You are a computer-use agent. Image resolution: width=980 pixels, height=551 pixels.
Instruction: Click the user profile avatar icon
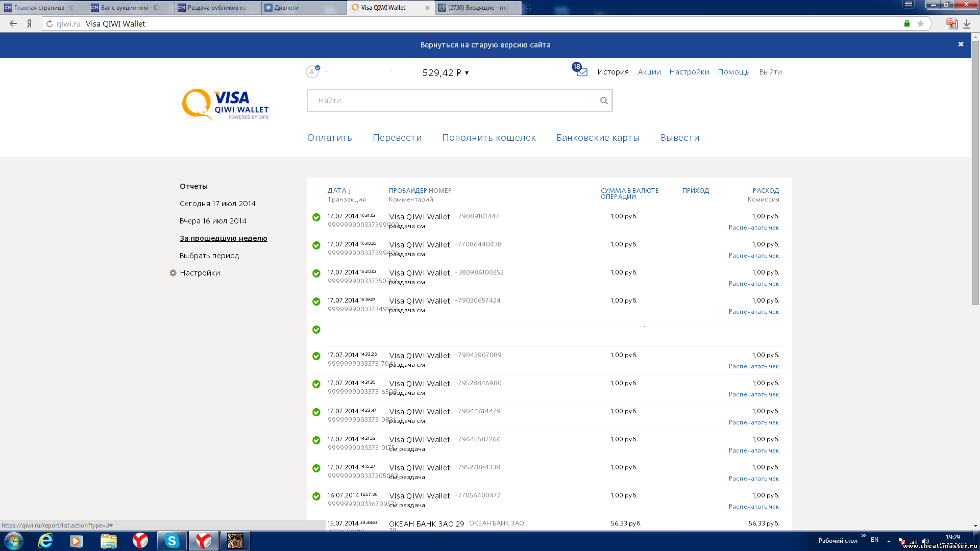312,72
